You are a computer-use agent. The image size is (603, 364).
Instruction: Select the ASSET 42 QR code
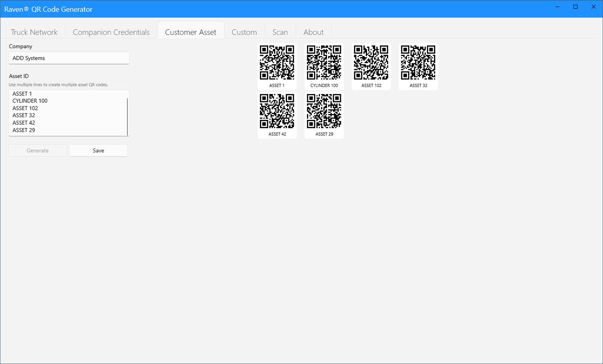click(277, 115)
